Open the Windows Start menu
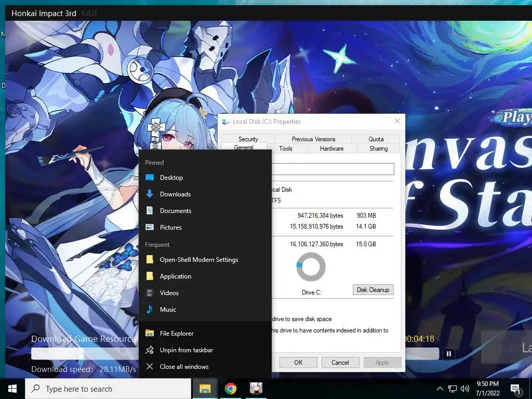 click(x=12, y=389)
